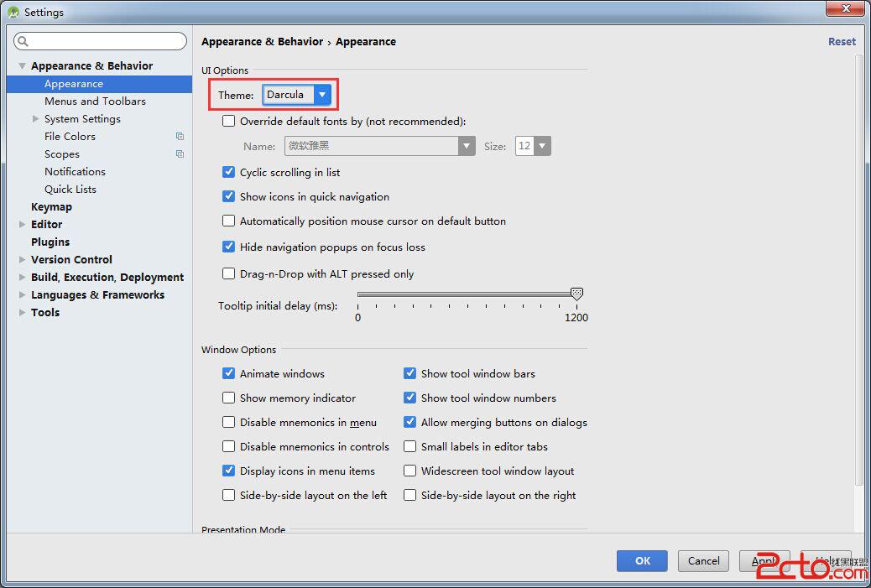The height and width of the screenshot is (588, 871).
Task: Toggle Display icons in menu items
Action: point(228,471)
